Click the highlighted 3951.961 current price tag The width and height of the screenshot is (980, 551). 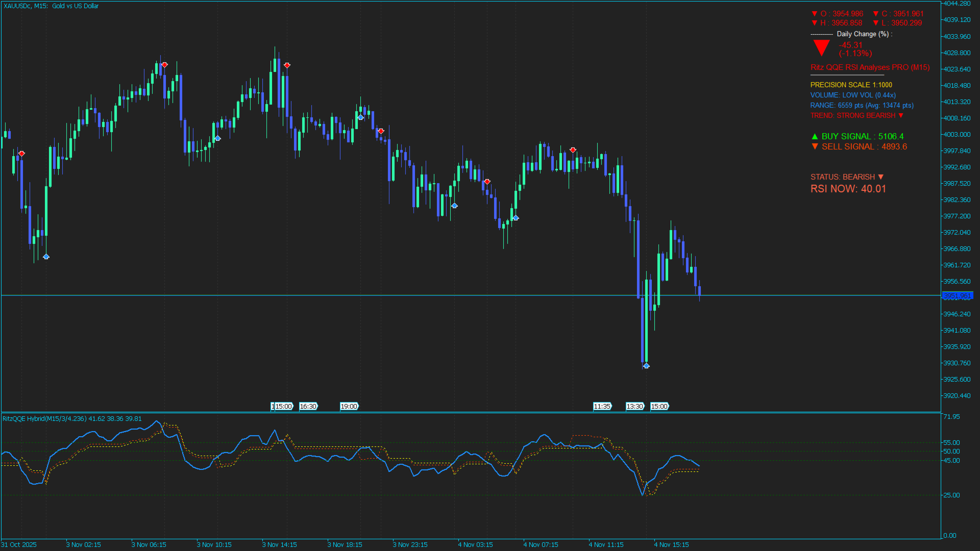pyautogui.click(x=957, y=296)
